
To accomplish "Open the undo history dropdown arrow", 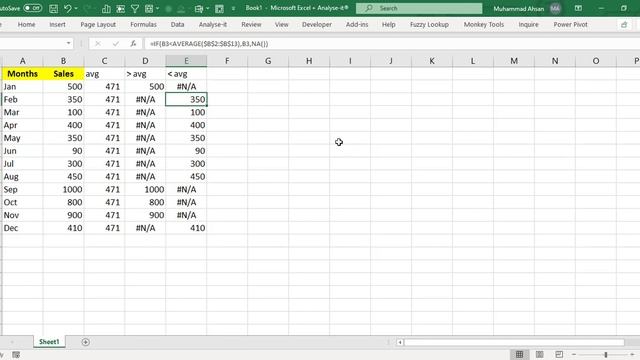I will [x=76, y=9].
